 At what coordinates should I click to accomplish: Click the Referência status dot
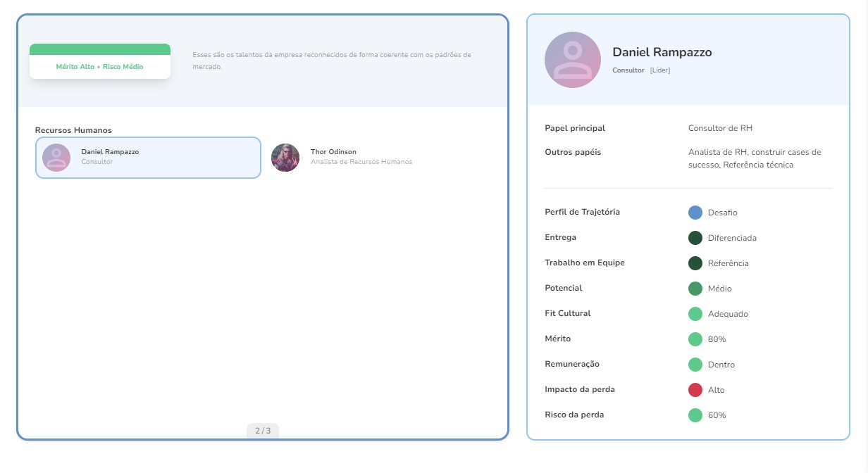pos(695,263)
